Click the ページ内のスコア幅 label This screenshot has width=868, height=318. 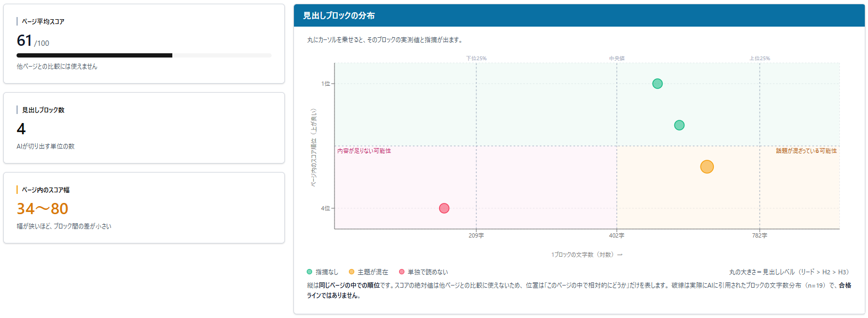(x=45, y=190)
